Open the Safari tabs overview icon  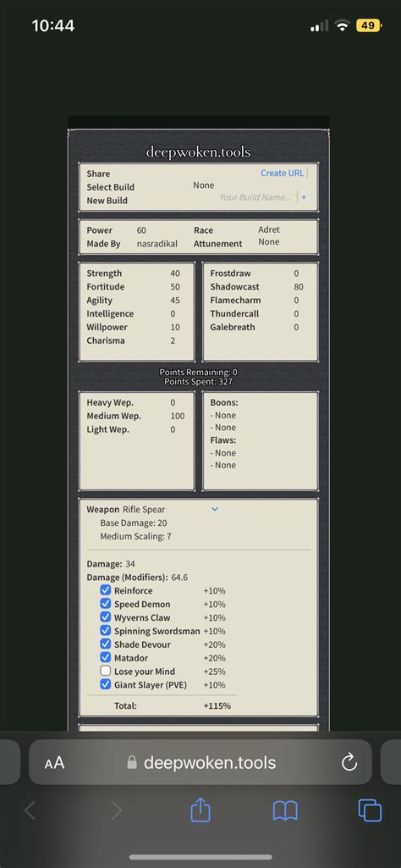tap(370, 811)
